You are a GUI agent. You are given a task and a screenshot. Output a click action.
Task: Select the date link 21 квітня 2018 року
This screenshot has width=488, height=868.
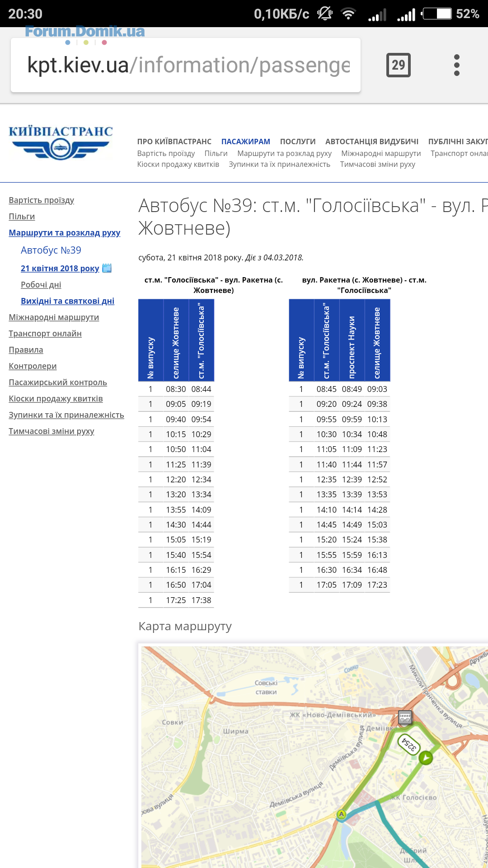[60, 269]
